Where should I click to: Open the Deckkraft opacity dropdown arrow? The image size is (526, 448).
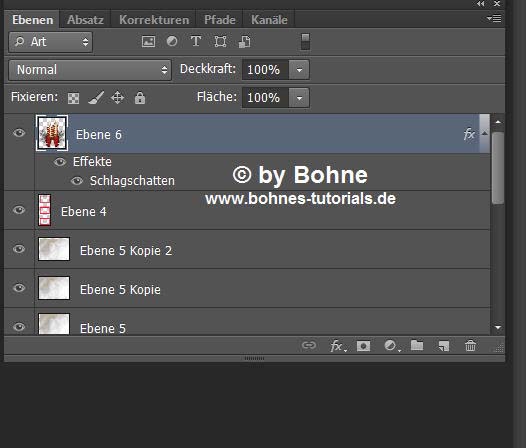299,70
